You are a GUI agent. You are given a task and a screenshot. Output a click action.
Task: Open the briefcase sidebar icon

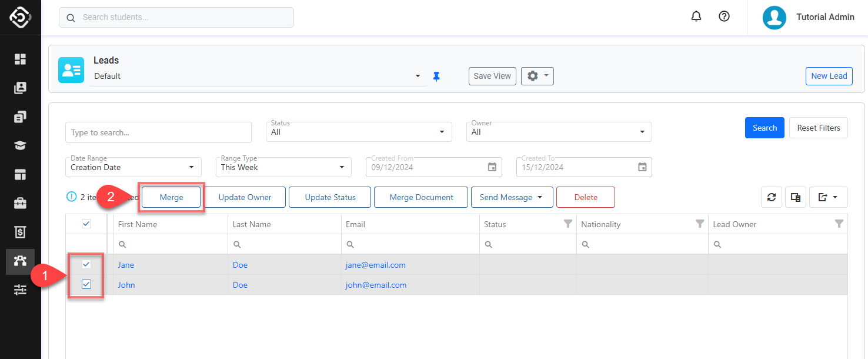21,204
